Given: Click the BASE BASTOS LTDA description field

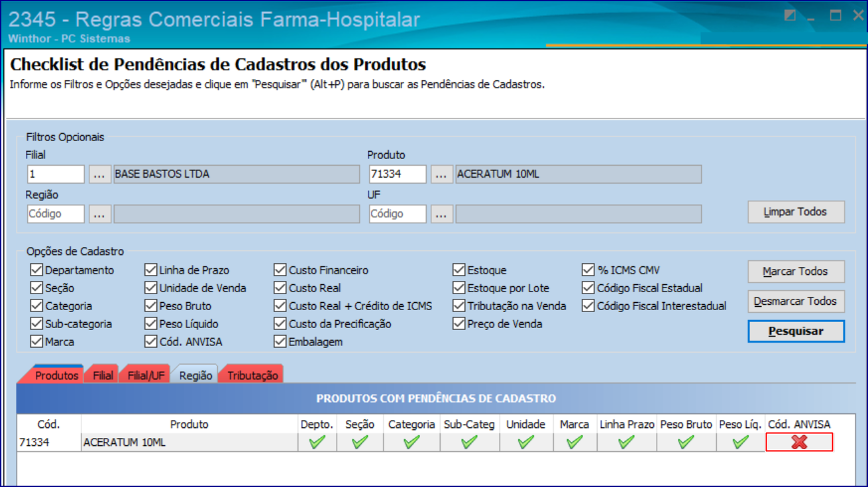Looking at the screenshot, I should 237,174.
